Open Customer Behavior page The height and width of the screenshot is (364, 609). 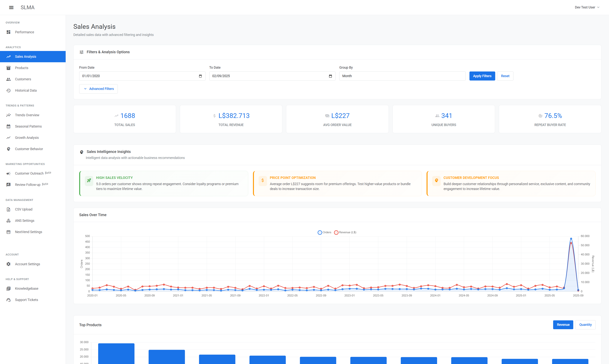pyautogui.click(x=33, y=149)
